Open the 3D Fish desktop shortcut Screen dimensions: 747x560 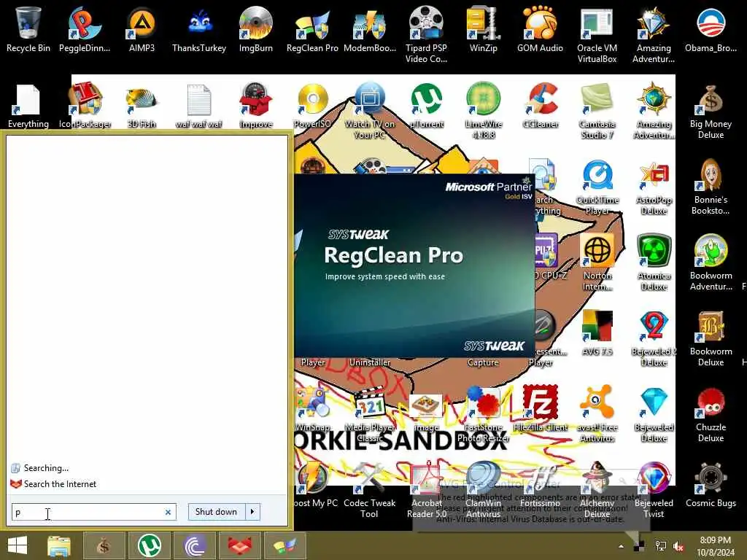(142, 105)
